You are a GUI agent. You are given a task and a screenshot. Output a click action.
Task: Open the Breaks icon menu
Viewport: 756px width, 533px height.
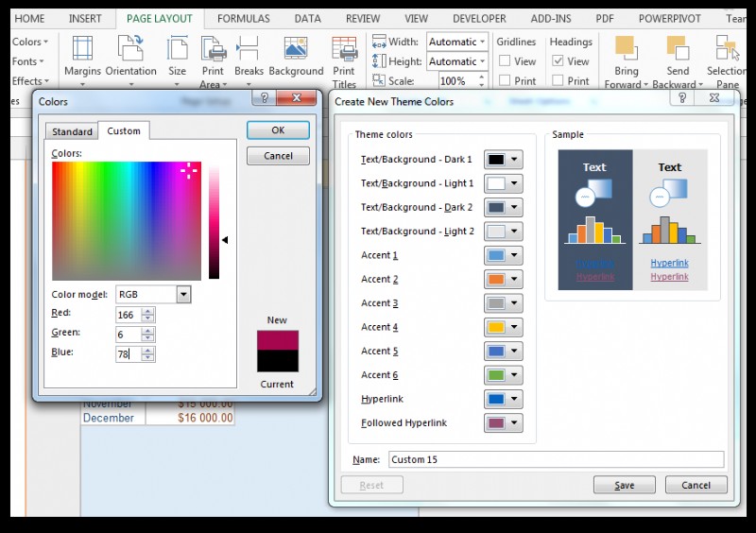[x=249, y=49]
